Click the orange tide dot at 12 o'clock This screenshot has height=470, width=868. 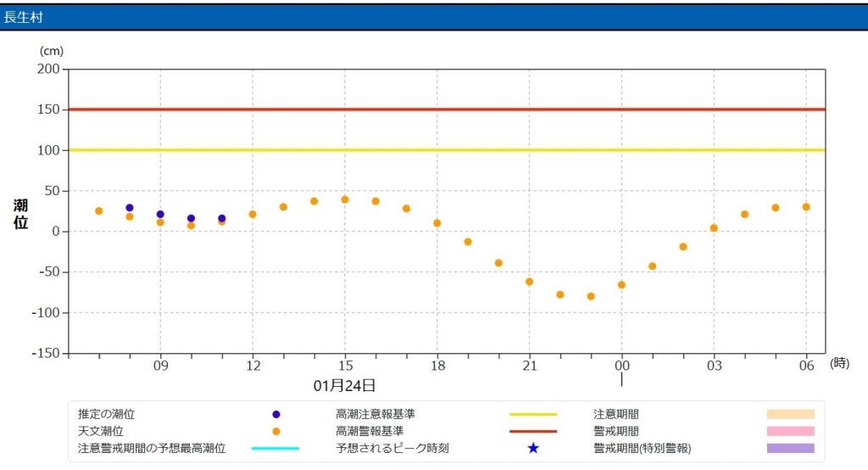click(253, 214)
